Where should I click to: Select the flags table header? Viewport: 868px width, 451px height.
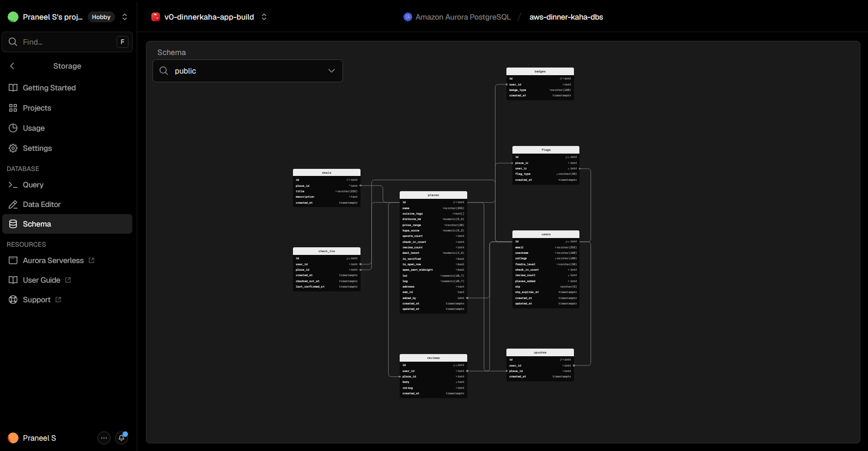pos(546,150)
